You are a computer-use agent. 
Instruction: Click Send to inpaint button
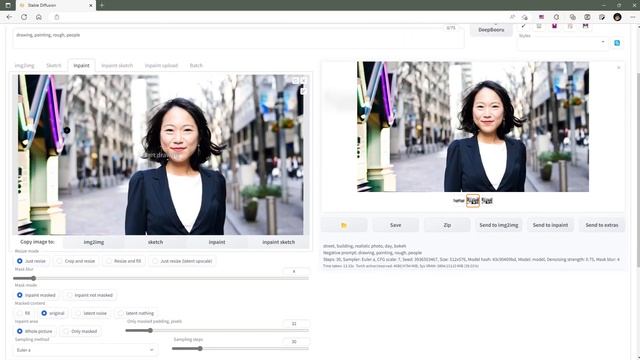point(550,225)
